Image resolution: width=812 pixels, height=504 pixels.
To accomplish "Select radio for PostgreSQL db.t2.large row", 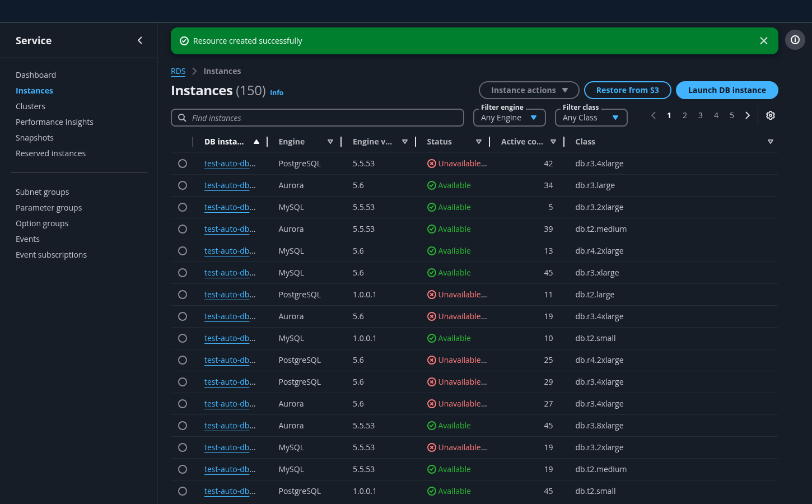I will 183,295.
